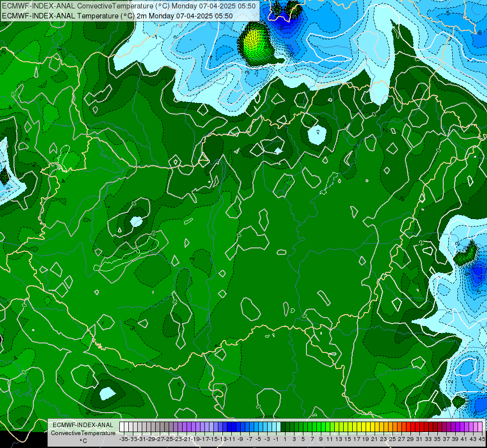
Task: Click the ECMWF-INDEX-ANAL legend heading
Action: pyautogui.click(x=83, y=425)
